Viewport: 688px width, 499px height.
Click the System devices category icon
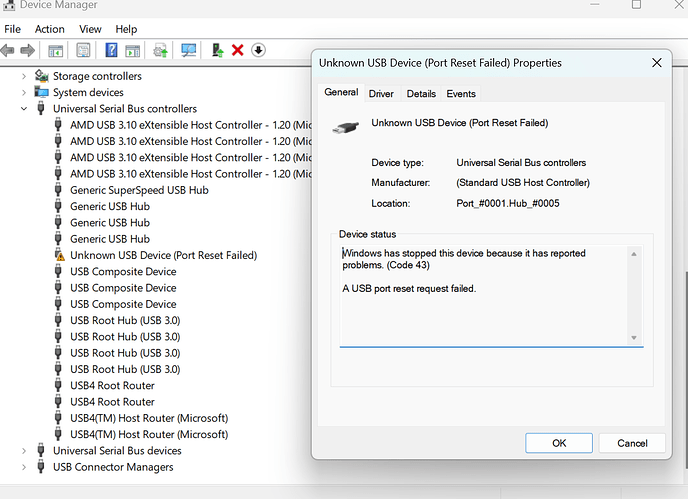(x=42, y=92)
